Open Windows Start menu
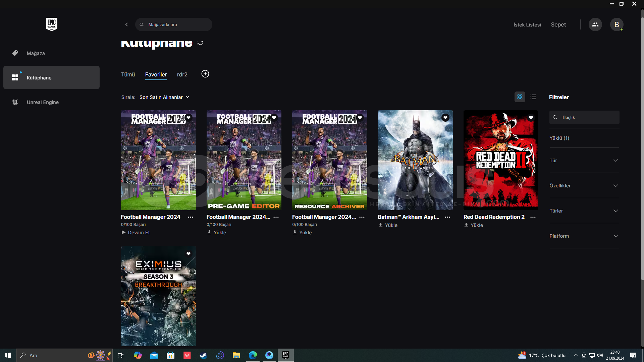The height and width of the screenshot is (362, 644). pyautogui.click(x=8, y=355)
